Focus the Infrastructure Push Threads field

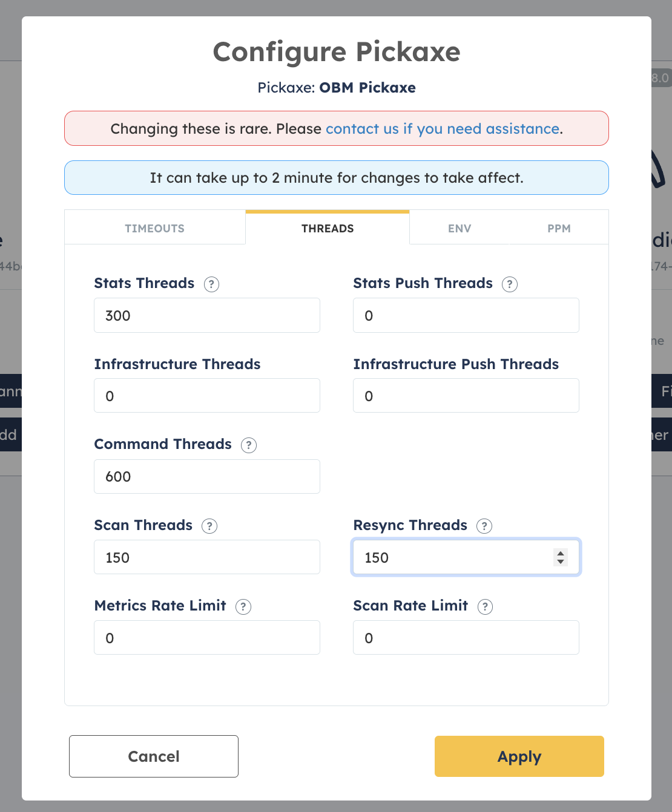(x=466, y=396)
